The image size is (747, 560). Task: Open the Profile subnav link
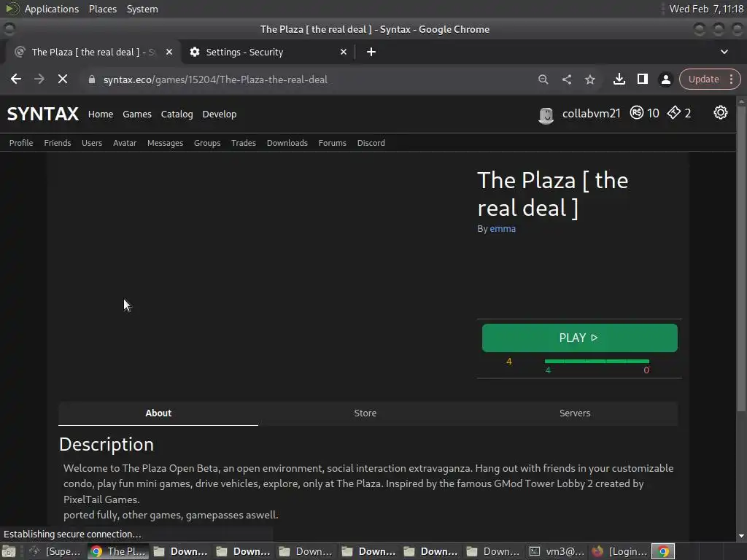click(x=21, y=143)
